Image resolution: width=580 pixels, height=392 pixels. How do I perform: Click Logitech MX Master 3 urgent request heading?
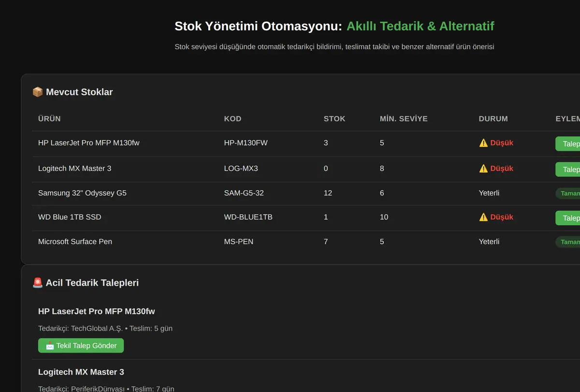(81, 372)
